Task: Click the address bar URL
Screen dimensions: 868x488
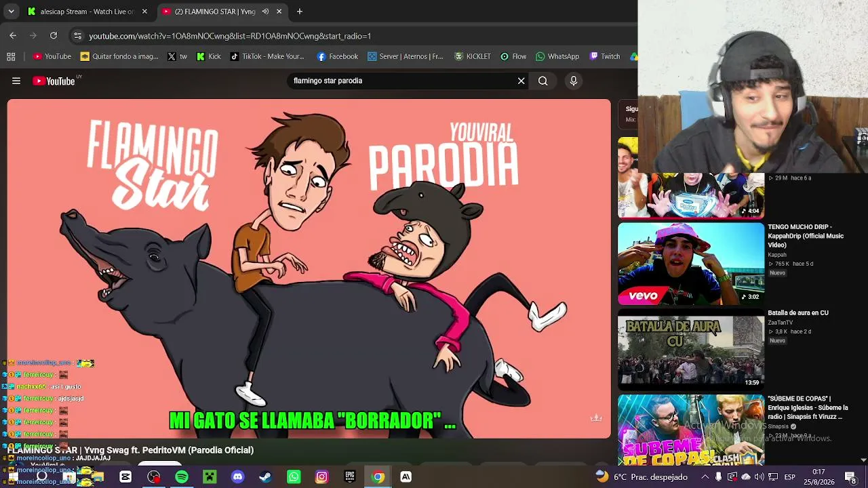Action: click(x=230, y=36)
